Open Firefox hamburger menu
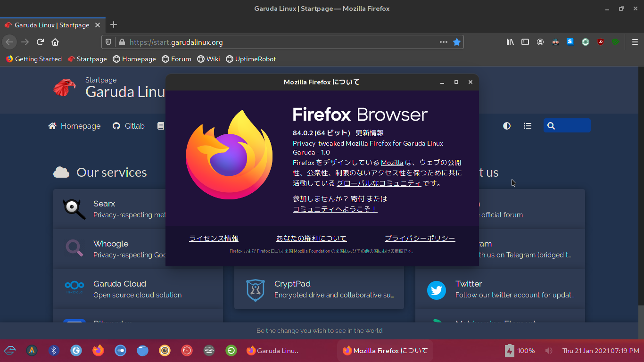 (635, 42)
